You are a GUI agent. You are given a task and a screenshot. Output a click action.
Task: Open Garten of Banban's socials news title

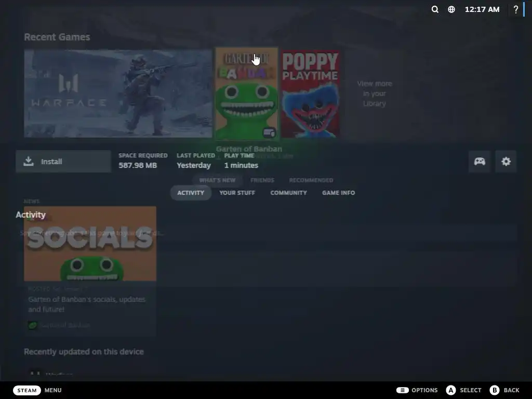point(87,304)
